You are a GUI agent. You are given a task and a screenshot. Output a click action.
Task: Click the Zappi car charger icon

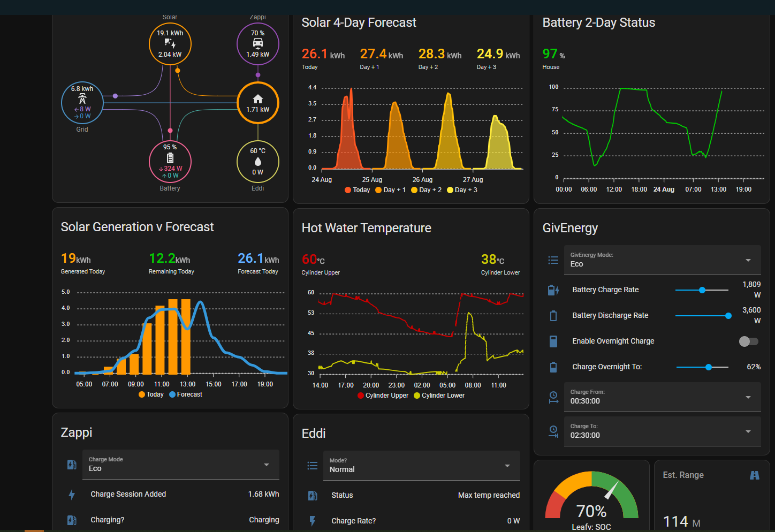click(258, 43)
